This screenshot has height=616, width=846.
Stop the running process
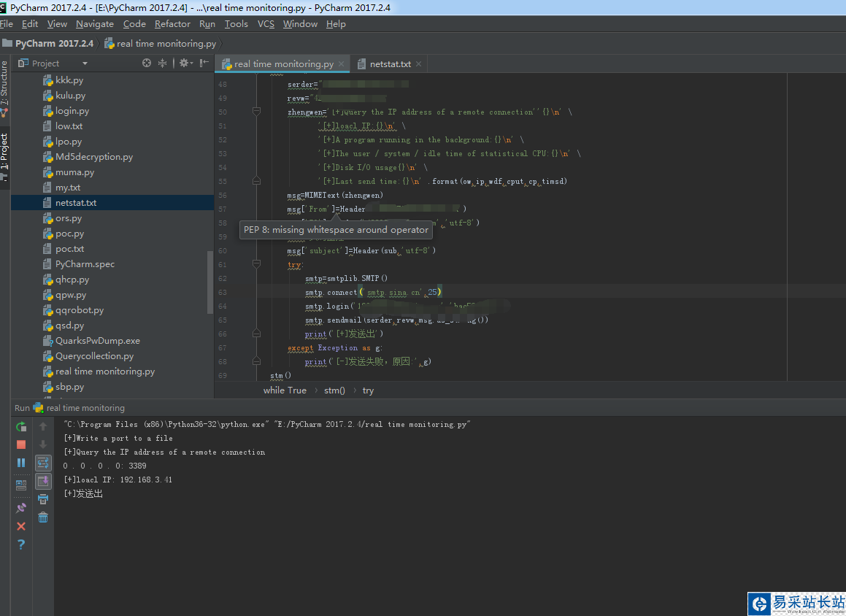(x=21, y=444)
